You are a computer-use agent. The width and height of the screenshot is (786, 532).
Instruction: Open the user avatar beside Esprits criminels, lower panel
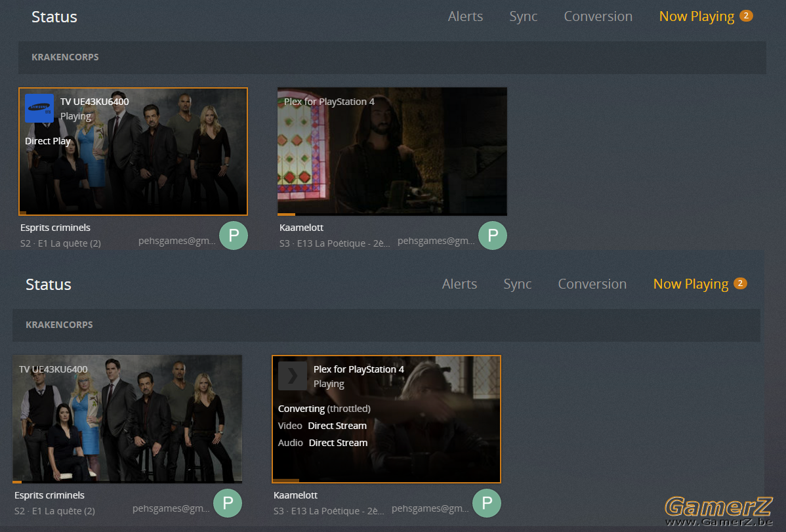pos(228,503)
